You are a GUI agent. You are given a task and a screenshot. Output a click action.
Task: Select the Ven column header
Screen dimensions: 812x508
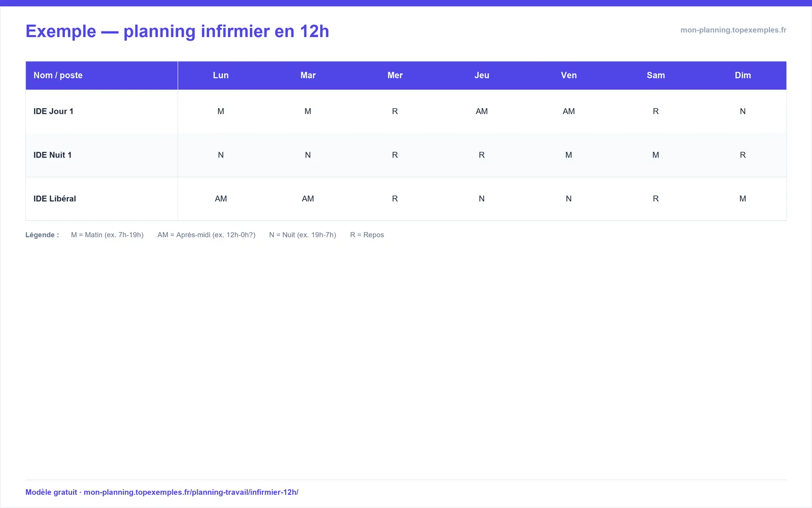point(569,75)
